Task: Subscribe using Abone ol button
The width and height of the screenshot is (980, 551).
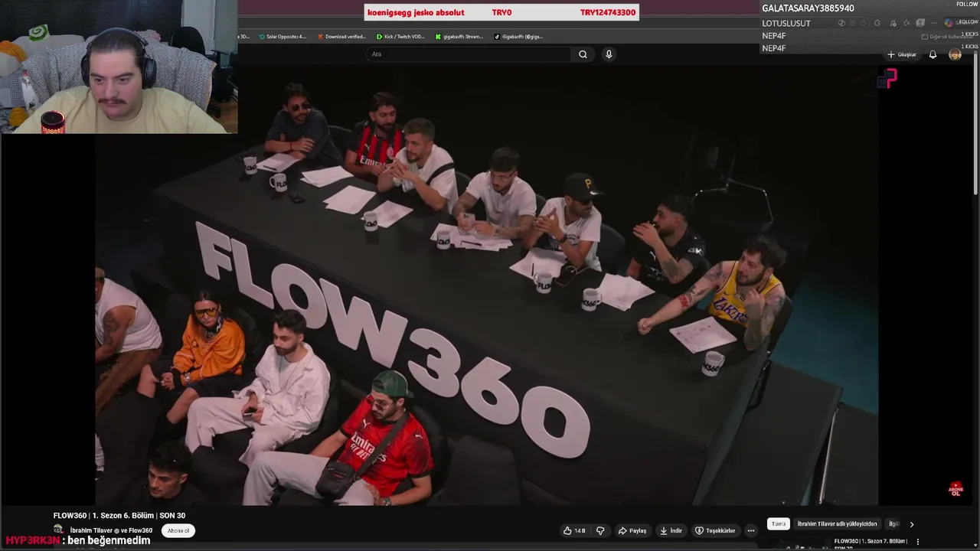Action: [178, 530]
